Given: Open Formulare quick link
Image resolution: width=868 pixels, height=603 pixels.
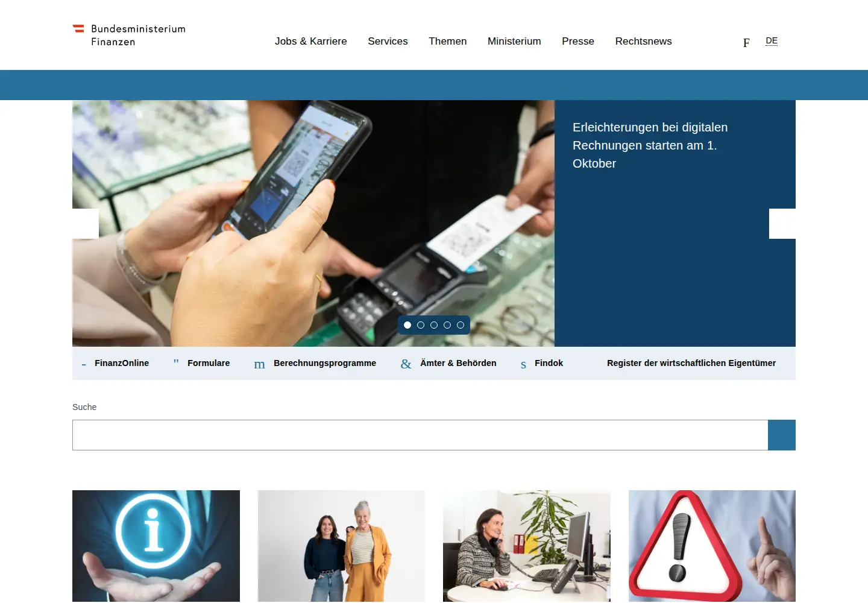Looking at the screenshot, I should 209,363.
